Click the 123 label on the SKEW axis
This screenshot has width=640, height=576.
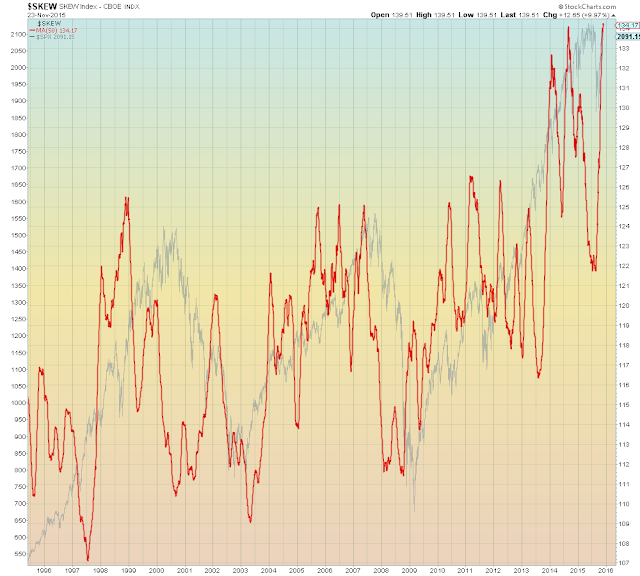(x=623, y=246)
